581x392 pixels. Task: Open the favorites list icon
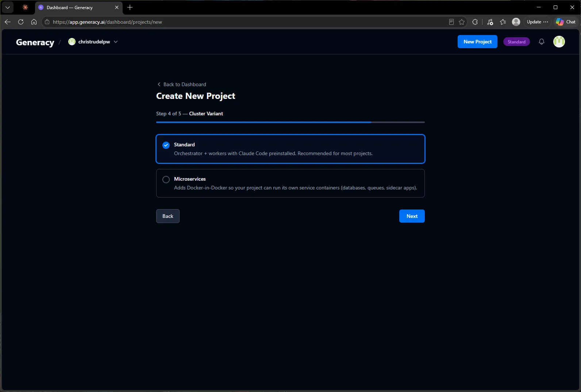[503, 22]
